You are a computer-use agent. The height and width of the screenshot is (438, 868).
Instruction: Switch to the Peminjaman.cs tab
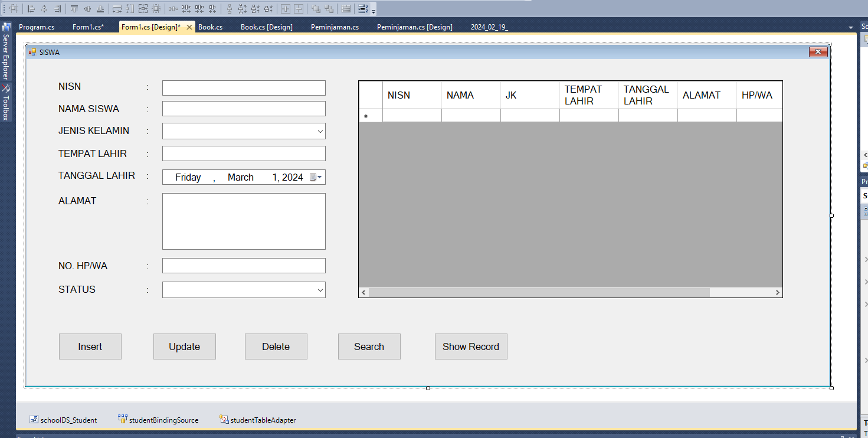pos(335,27)
